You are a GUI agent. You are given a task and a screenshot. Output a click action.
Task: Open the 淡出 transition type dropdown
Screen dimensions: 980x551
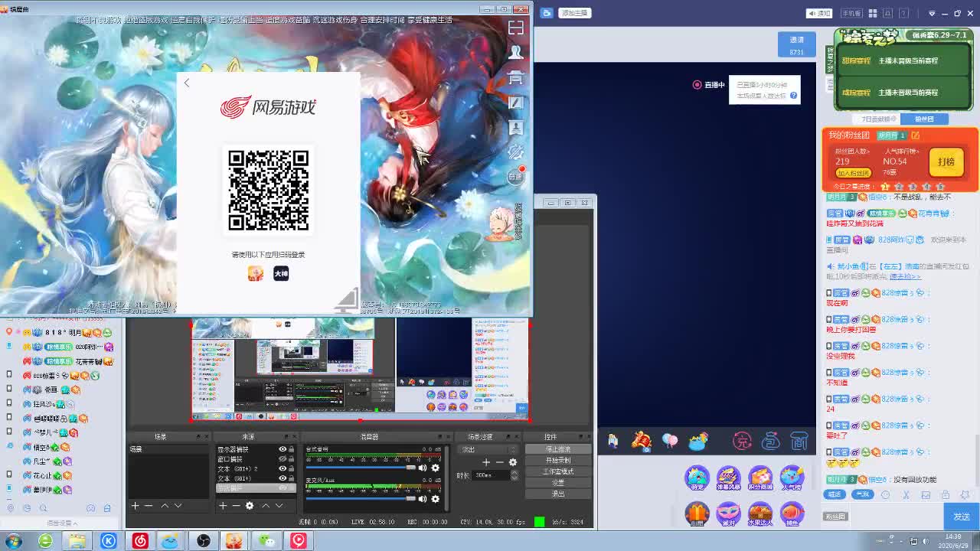[488, 449]
